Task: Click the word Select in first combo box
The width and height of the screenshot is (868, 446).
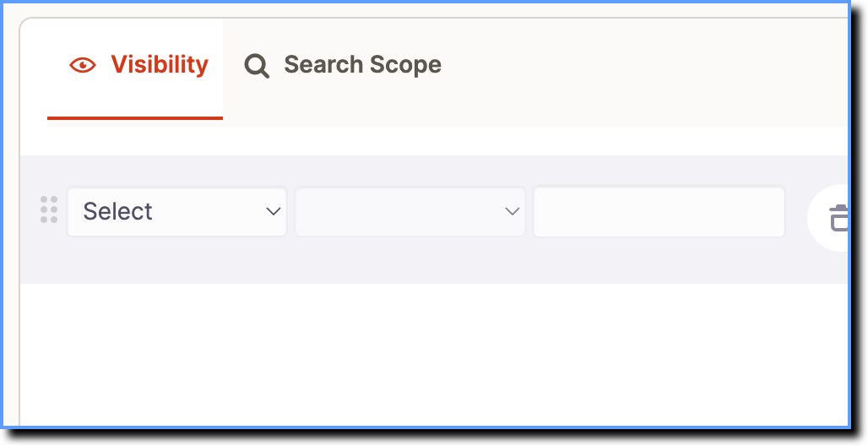Action: [x=117, y=212]
